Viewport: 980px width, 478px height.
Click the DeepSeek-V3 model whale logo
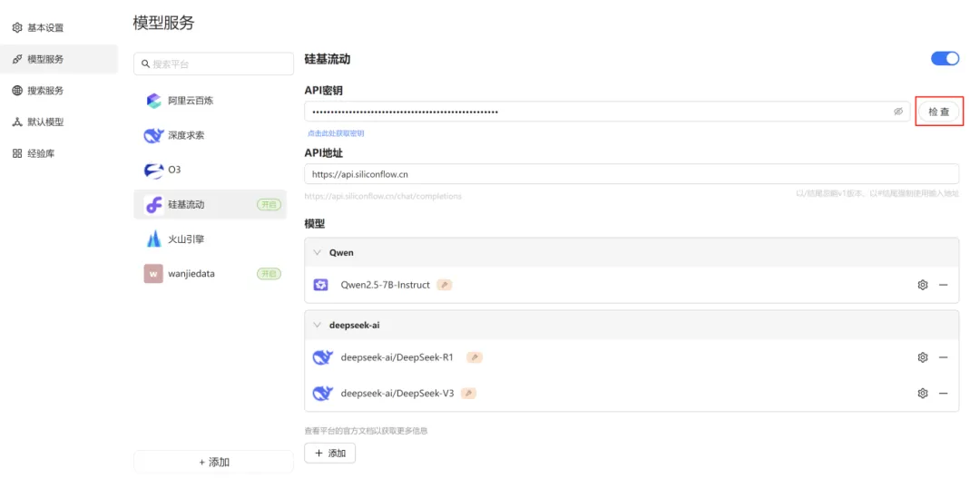322,393
